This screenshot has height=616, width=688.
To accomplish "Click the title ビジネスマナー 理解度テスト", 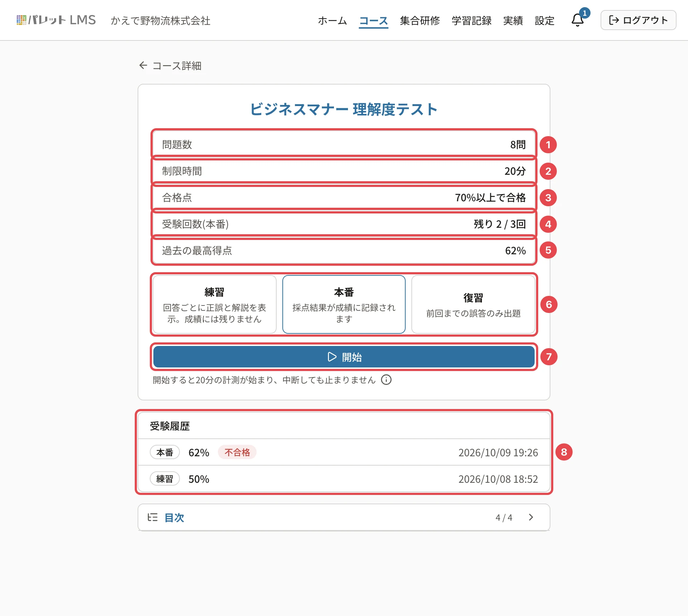I will tap(344, 109).
